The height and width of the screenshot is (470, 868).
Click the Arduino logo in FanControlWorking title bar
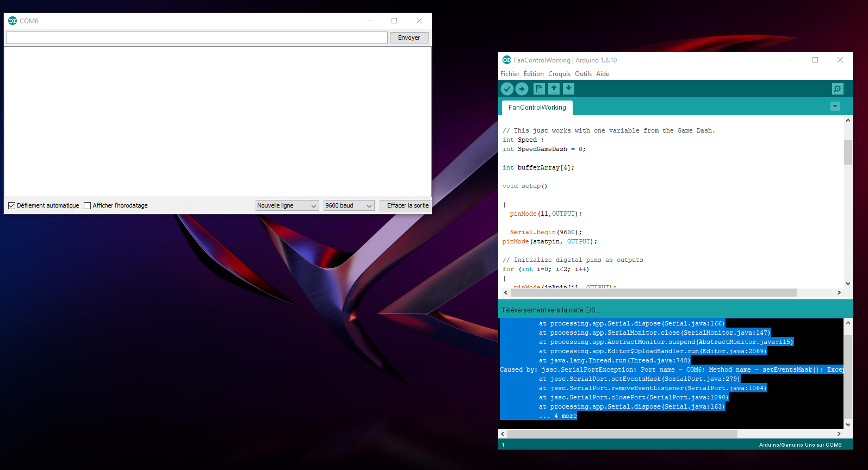(x=507, y=60)
